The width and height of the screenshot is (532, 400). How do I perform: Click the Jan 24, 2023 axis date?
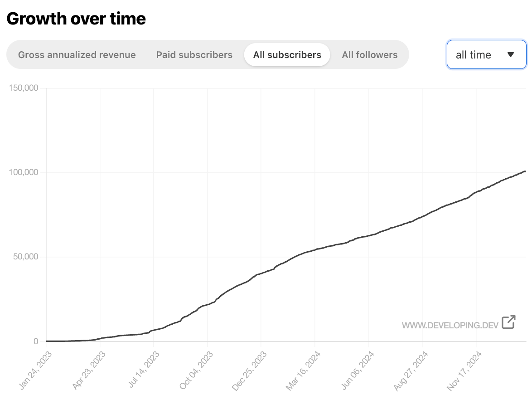pyautogui.click(x=36, y=370)
